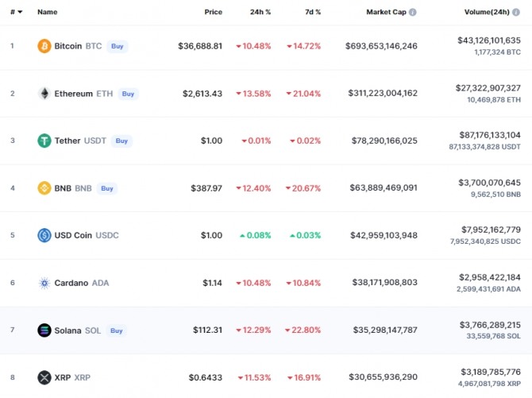Click the Ethereum diamond logo icon
The height and width of the screenshot is (398, 532).
[x=44, y=94]
